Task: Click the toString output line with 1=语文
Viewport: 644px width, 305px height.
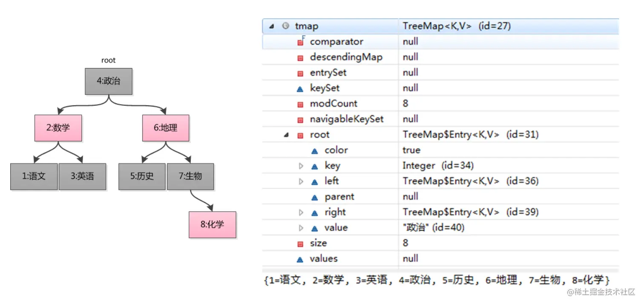Action: (437, 280)
